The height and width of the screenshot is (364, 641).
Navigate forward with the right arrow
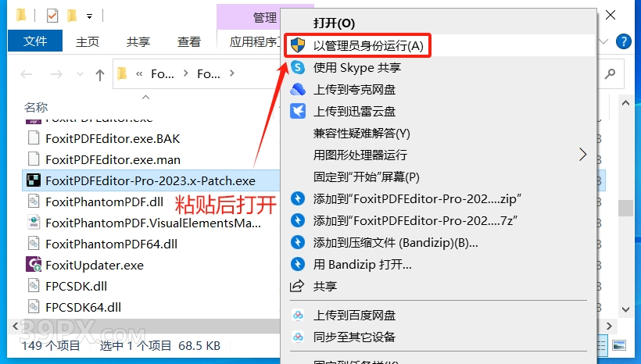56,74
